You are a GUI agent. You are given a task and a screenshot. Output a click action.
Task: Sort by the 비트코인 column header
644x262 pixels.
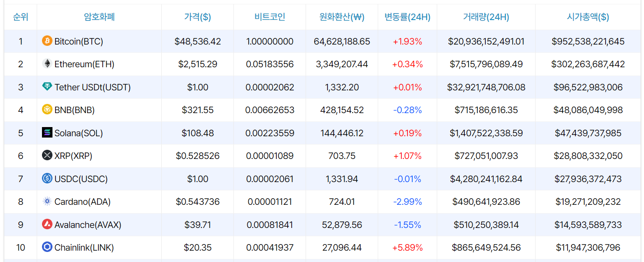[x=270, y=17]
